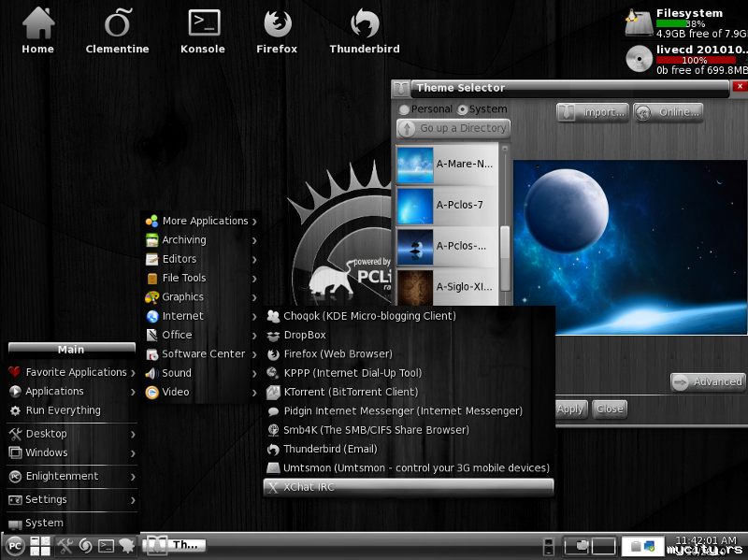Expand the Editors submenu arrow

pyautogui.click(x=254, y=260)
